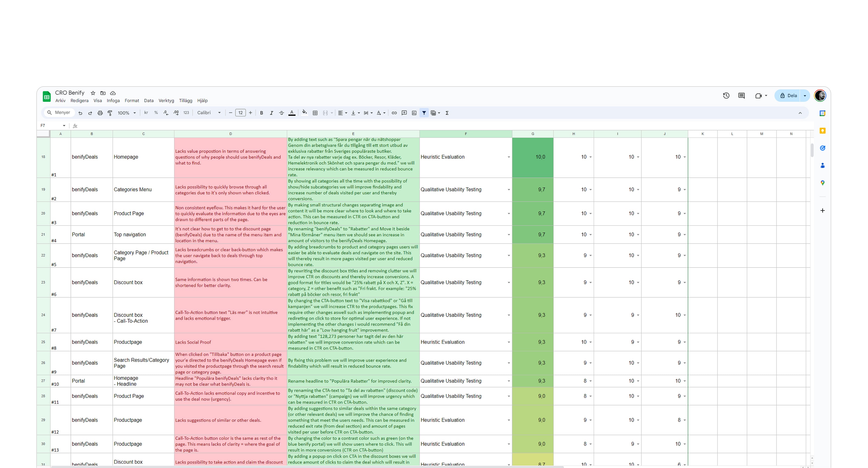
Task: Select the Paint format roller tool
Action: click(x=110, y=113)
